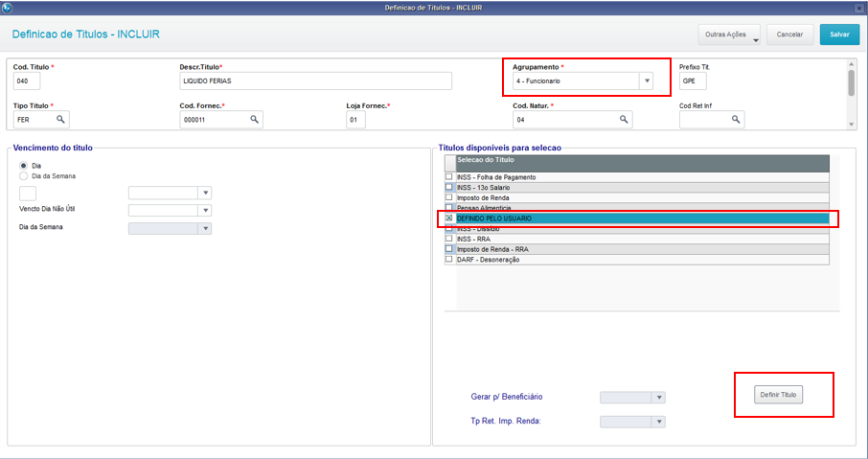The width and height of the screenshot is (868, 459).
Task: Check INSS - 13o Salario box
Action: pyautogui.click(x=449, y=187)
